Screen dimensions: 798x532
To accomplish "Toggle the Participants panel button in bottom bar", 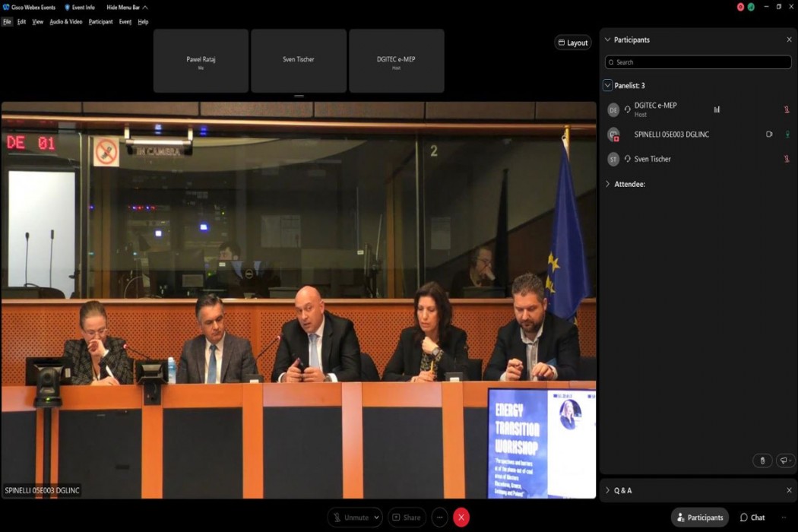I will (699, 518).
